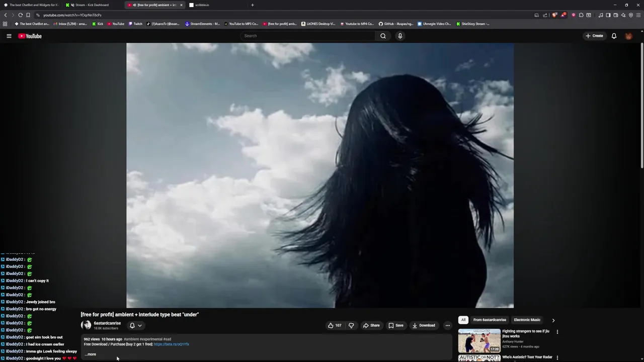Click the YouTube search magnifier button

click(x=383, y=36)
